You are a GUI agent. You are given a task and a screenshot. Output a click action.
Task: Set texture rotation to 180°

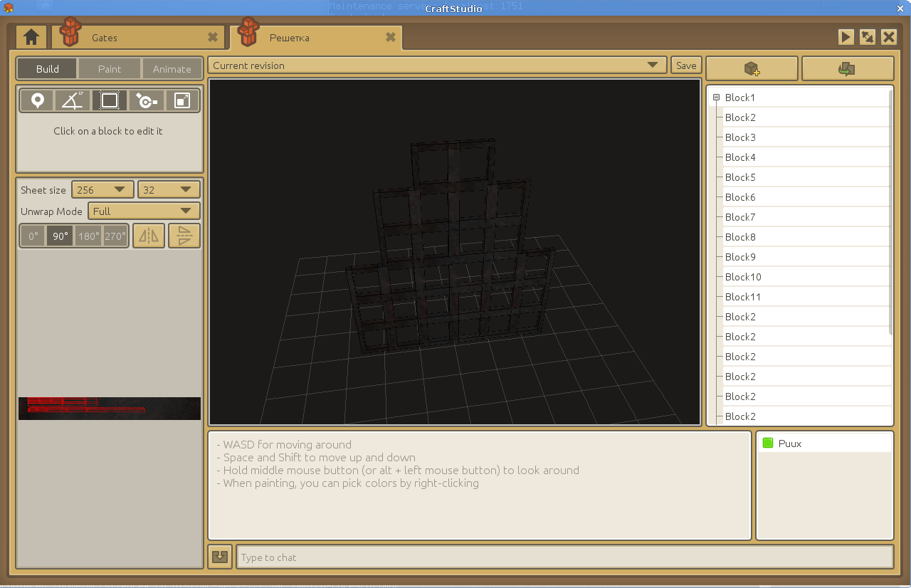point(88,236)
